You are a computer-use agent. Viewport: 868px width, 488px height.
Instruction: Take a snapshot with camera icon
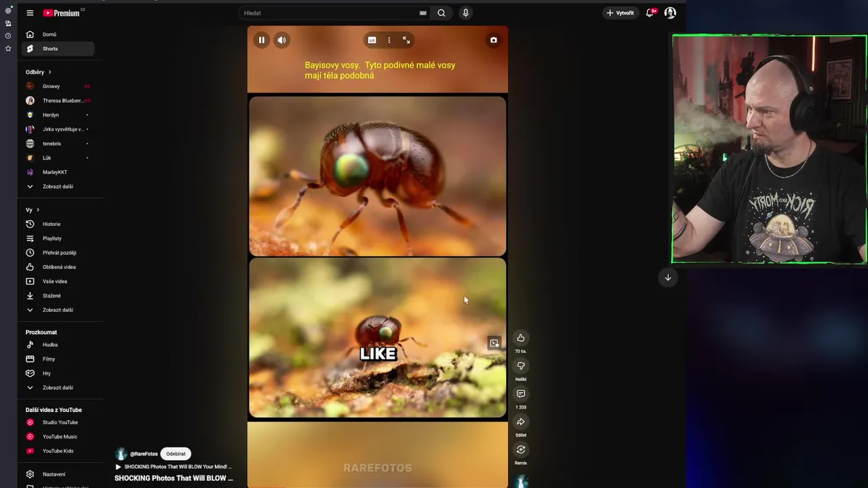coord(494,40)
